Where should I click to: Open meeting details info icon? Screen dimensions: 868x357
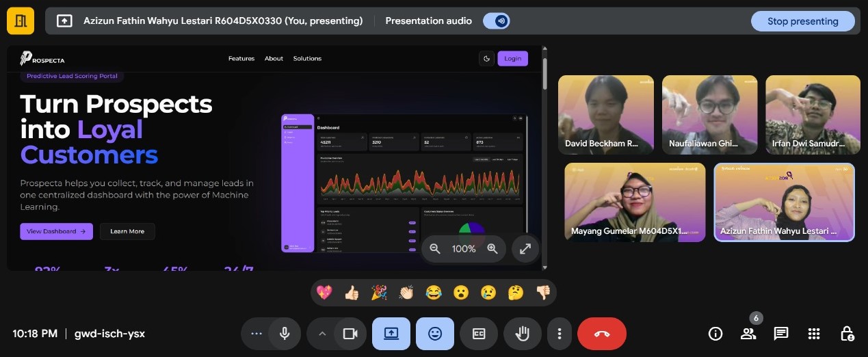click(x=715, y=334)
